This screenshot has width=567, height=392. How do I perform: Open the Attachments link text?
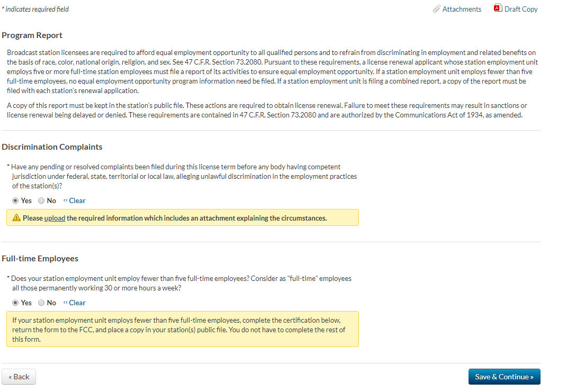[462, 9]
